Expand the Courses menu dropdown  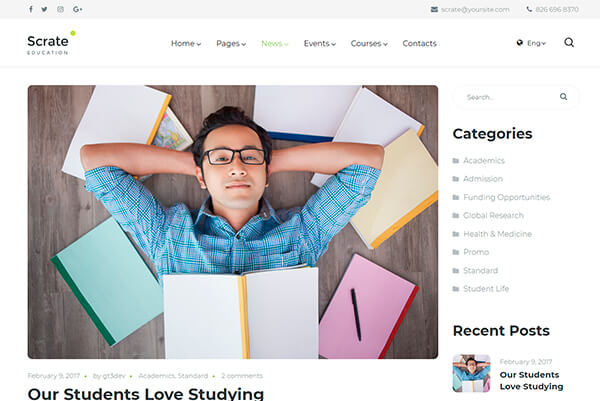pyautogui.click(x=369, y=44)
